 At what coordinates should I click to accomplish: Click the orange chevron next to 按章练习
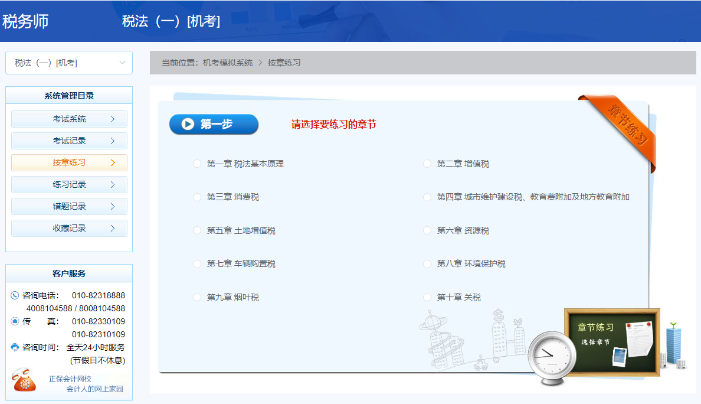tap(113, 163)
